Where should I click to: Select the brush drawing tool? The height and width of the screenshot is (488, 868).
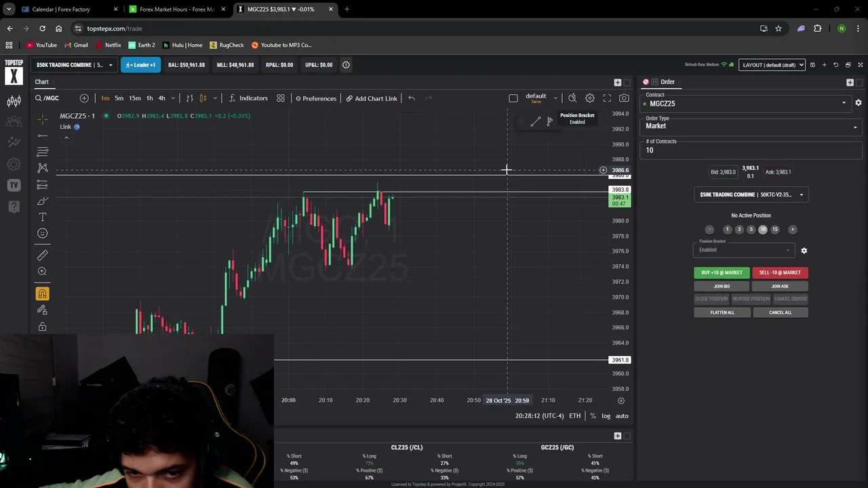43,201
